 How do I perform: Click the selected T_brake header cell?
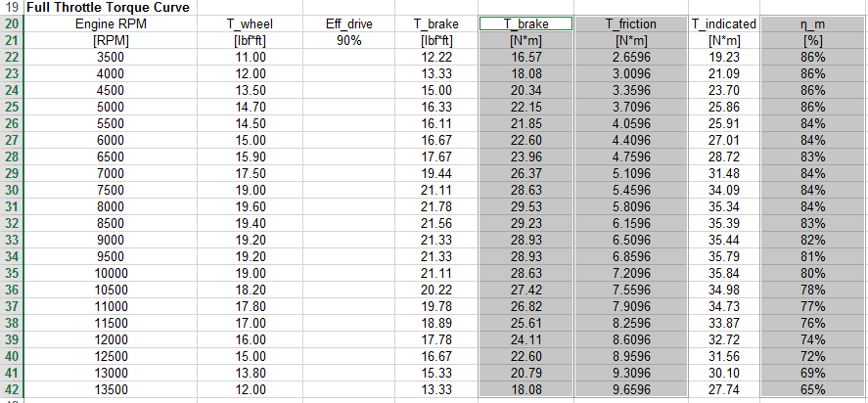(x=525, y=23)
